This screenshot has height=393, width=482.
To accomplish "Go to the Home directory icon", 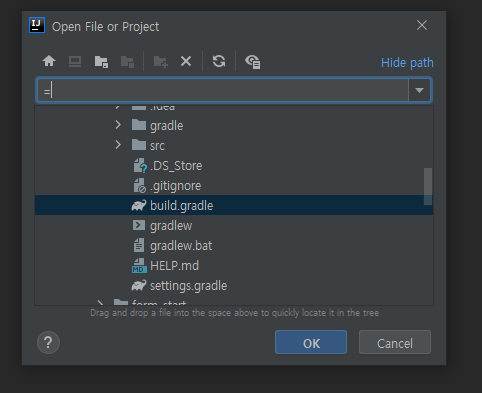I will coord(49,61).
